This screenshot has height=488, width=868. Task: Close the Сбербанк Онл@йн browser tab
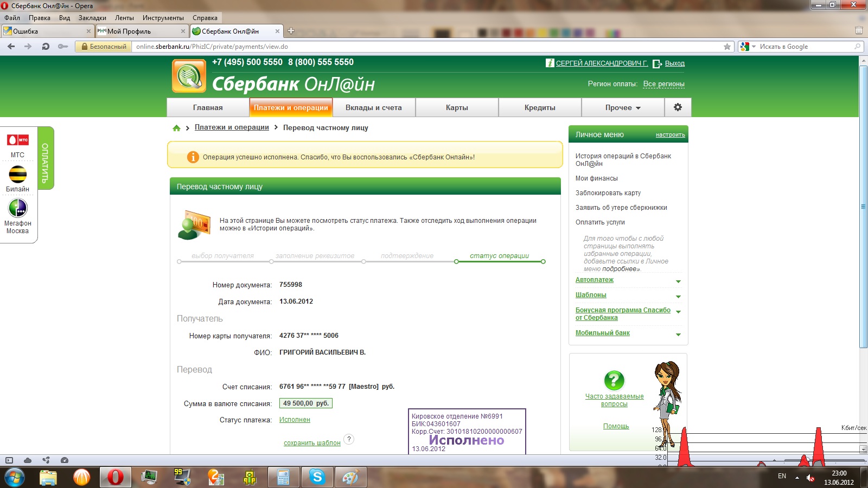277,31
